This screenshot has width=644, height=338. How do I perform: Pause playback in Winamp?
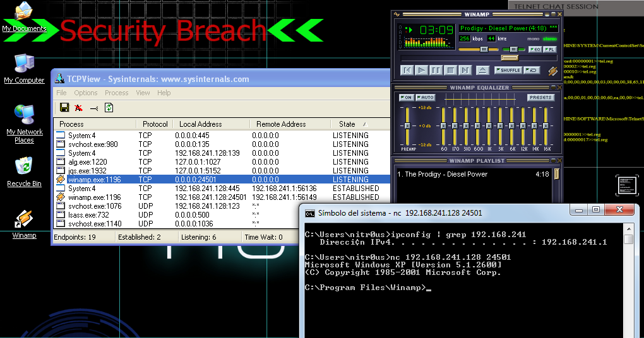436,71
